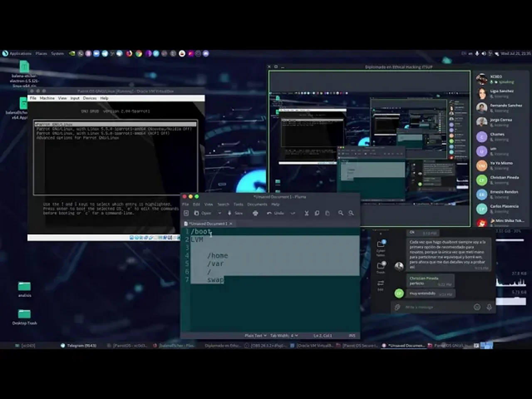Expand the Open recent files dropdown arrow
This screenshot has height=399, width=532.
[219, 213]
